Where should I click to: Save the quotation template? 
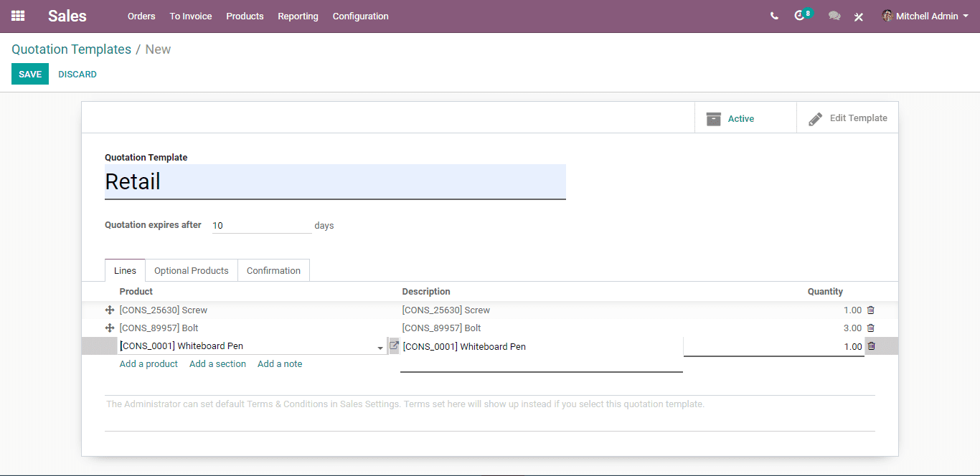30,74
